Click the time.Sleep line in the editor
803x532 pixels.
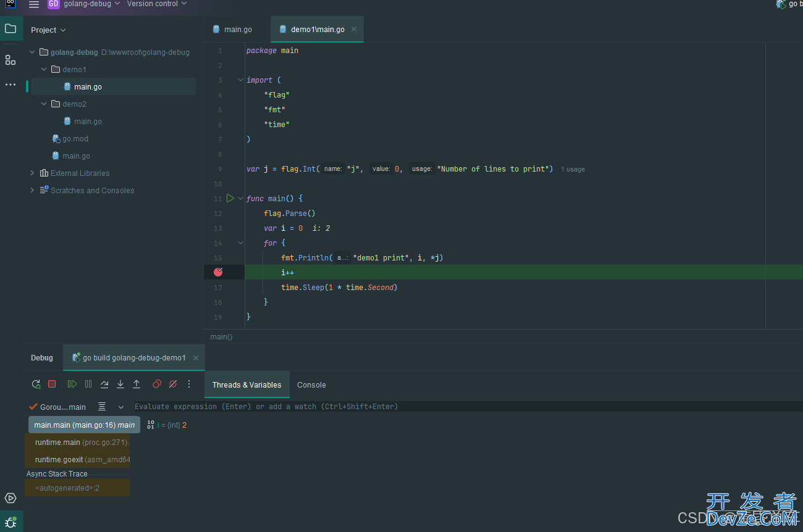[x=339, y=287]
